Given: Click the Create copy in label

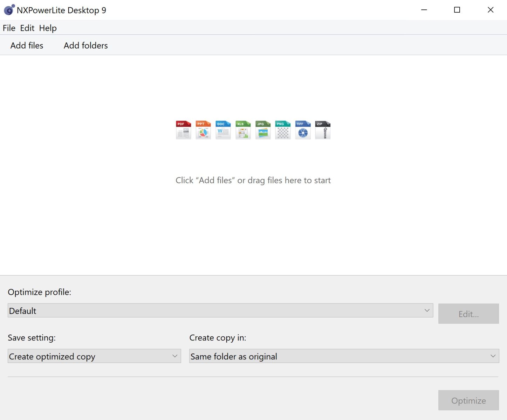Looking at the screenshot, I should (218, 338).
